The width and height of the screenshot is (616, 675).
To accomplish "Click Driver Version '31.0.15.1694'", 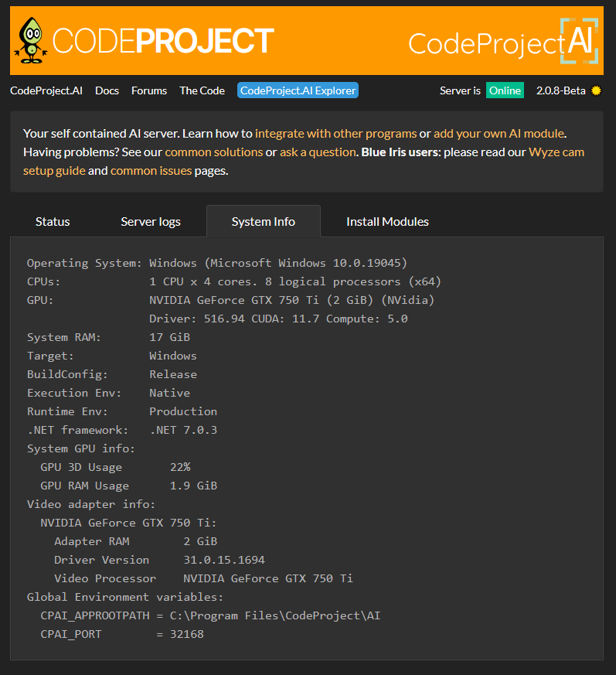I will 224,560.
